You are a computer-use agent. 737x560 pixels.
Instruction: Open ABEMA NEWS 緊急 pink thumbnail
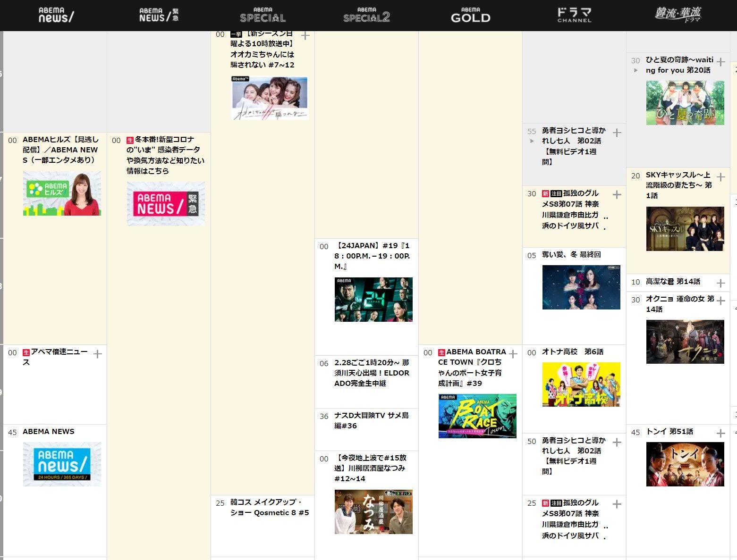pyautogui.click(x=166, y=204)
